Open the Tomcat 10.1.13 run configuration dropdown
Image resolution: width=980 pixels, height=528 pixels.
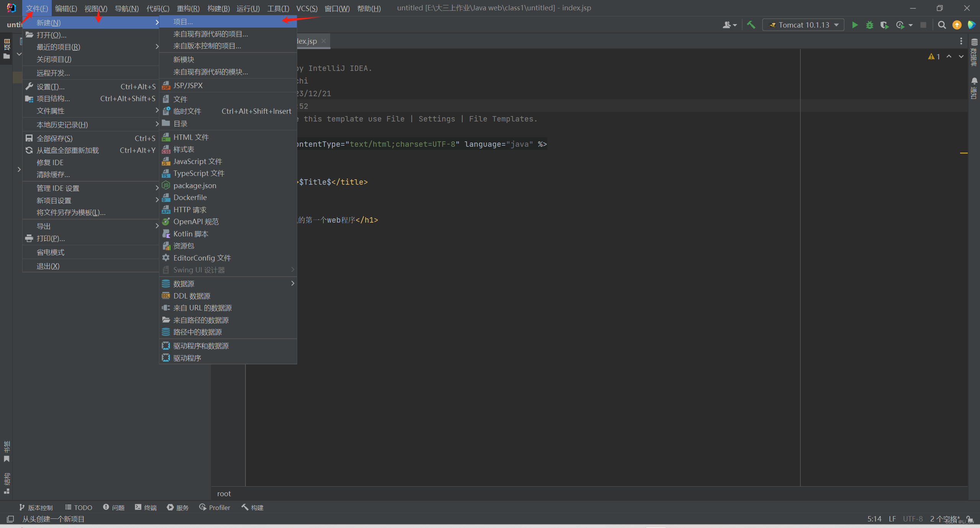coord(803,25)
